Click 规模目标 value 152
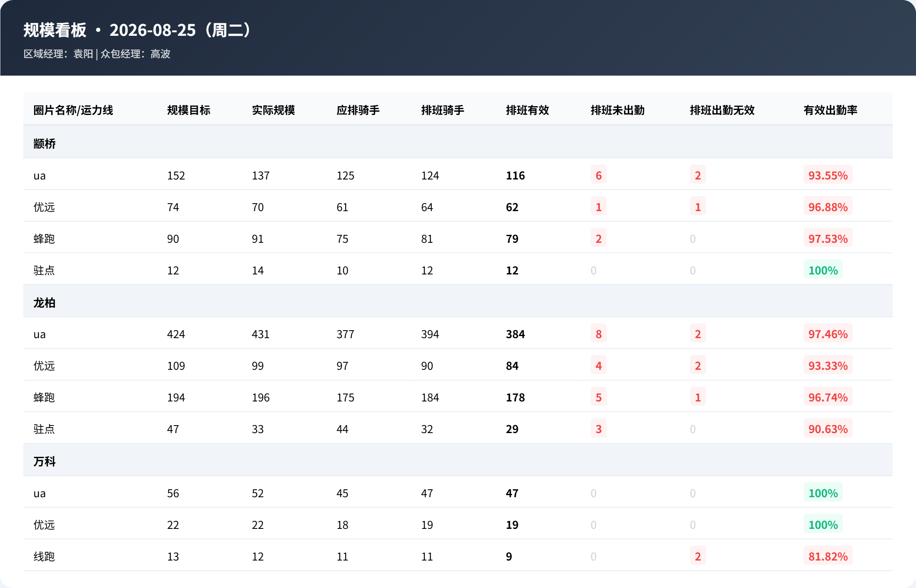 (176, 175)
